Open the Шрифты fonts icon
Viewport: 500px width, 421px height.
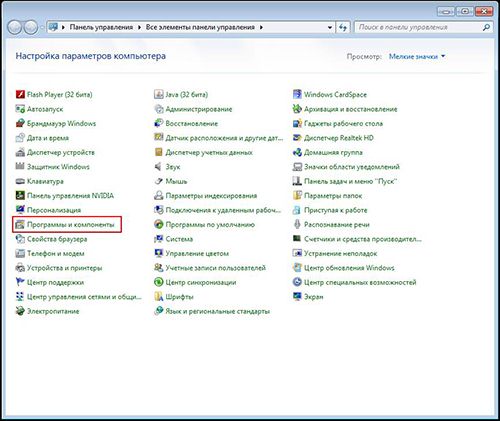[x=158, y=297]
